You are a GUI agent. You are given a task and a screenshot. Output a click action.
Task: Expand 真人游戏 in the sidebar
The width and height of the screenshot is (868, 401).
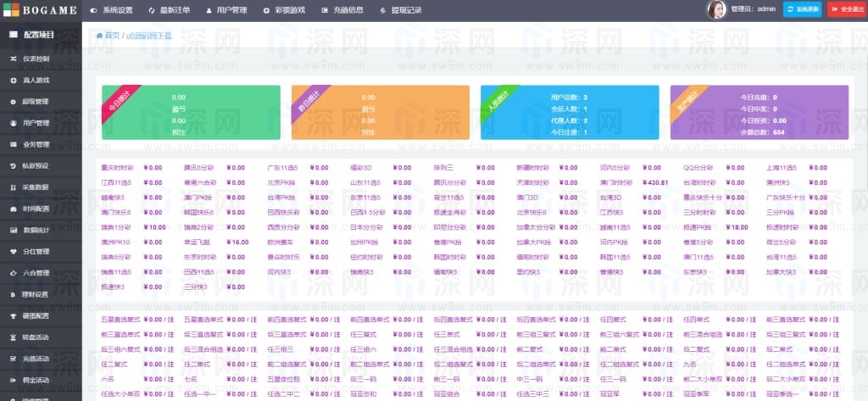point(36,80)
